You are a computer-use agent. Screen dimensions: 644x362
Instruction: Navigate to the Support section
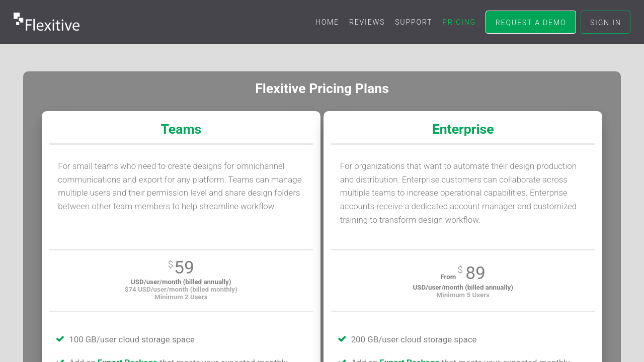coord(414,22)
